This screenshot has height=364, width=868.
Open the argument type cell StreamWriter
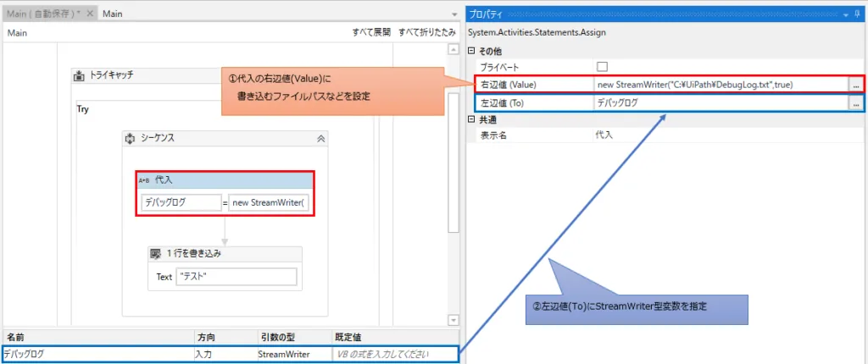pyautogui.click(x=292, y=354)
